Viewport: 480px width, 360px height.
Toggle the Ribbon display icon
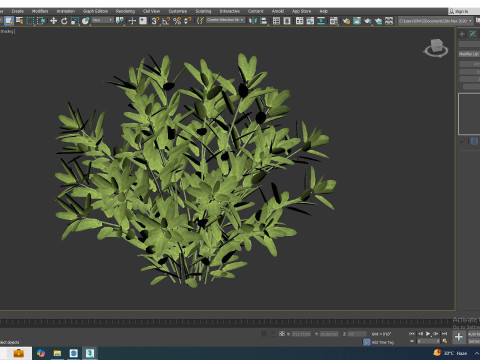coord(299,21)
